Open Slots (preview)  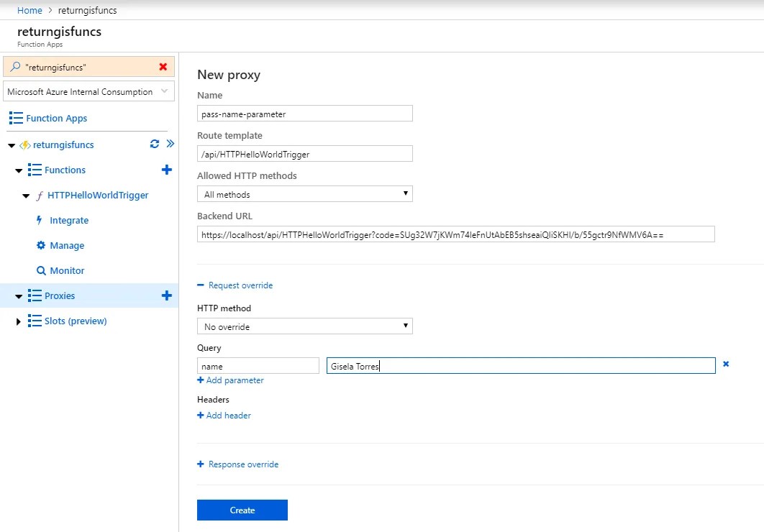76,321
